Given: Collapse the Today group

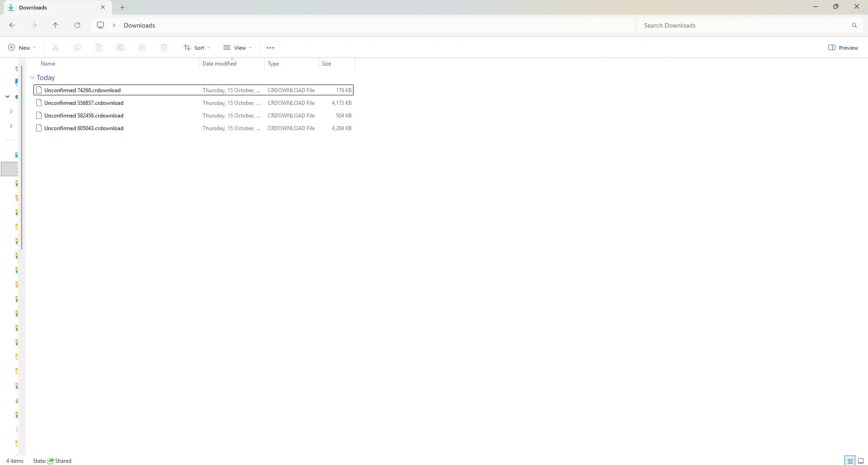Looking at the screenshot, I should (33, 78).
